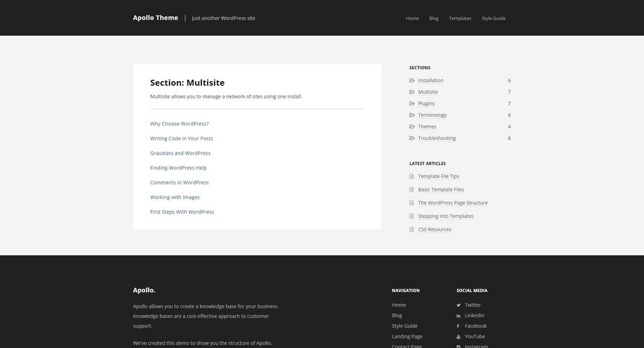Open article Working with Images
This screenshot has height=348, width=644.
click(175, 198)
